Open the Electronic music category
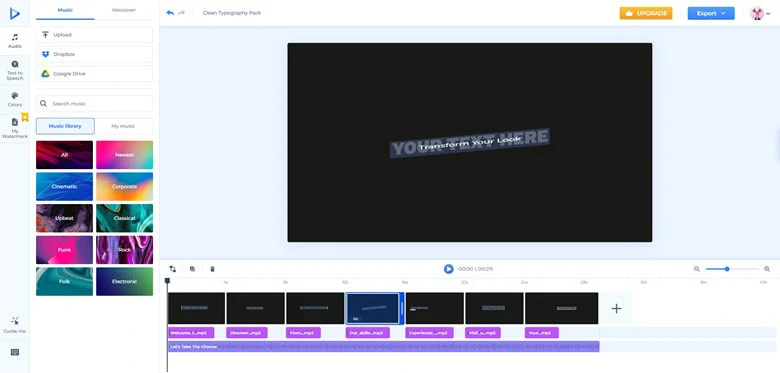Screen dimensions: 780x373 (x=124, y=281)
